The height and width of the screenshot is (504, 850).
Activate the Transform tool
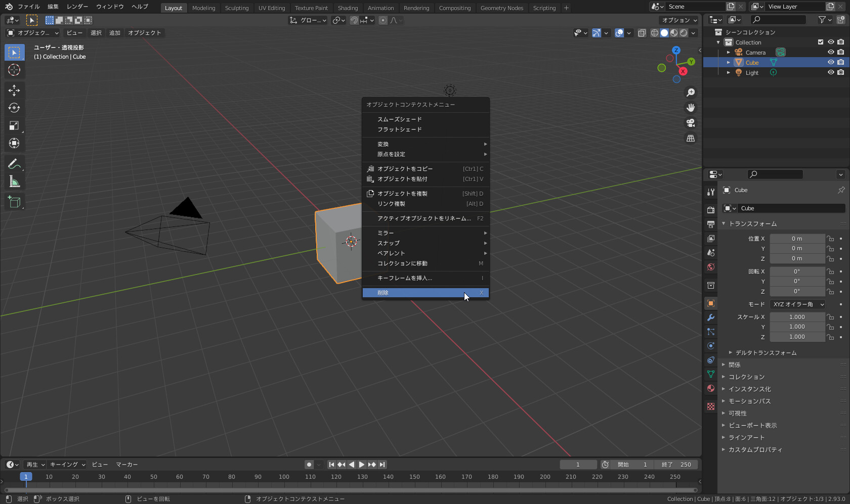point(14,143)
